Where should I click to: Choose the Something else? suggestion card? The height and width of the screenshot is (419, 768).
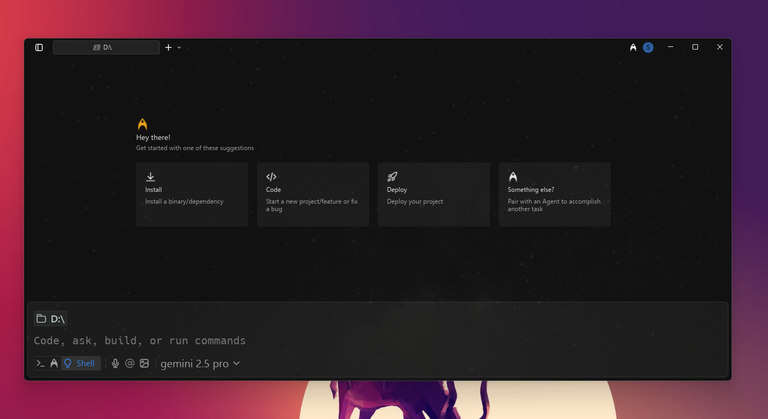tap(555, 195)
